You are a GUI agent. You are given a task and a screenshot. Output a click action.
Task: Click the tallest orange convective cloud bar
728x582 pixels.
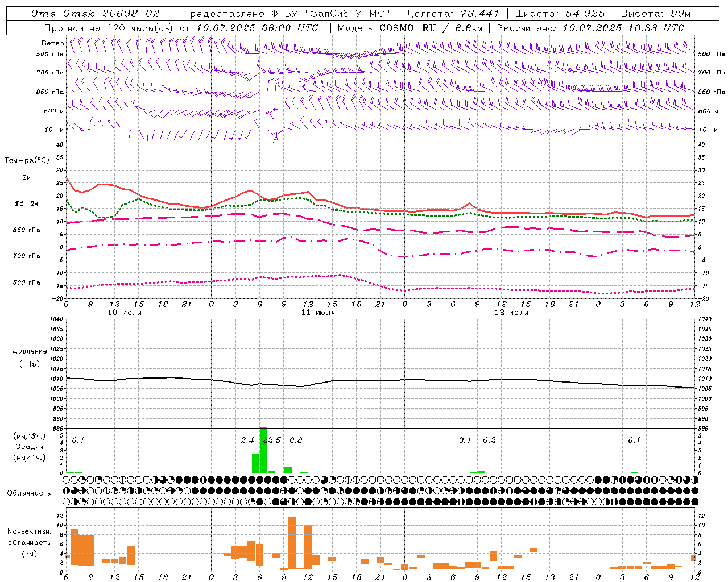(292, 543)
